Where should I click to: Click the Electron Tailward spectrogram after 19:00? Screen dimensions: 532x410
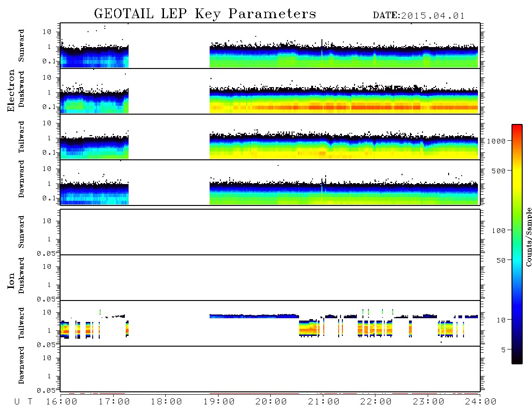(344, 146)
